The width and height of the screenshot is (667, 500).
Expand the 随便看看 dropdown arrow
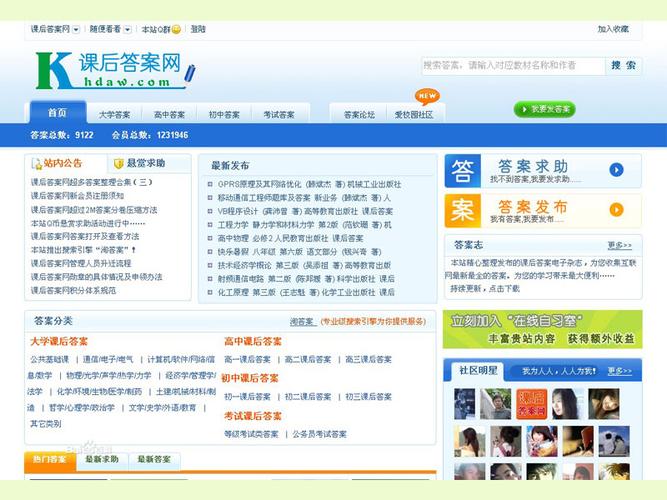click(x=128, y=30)
